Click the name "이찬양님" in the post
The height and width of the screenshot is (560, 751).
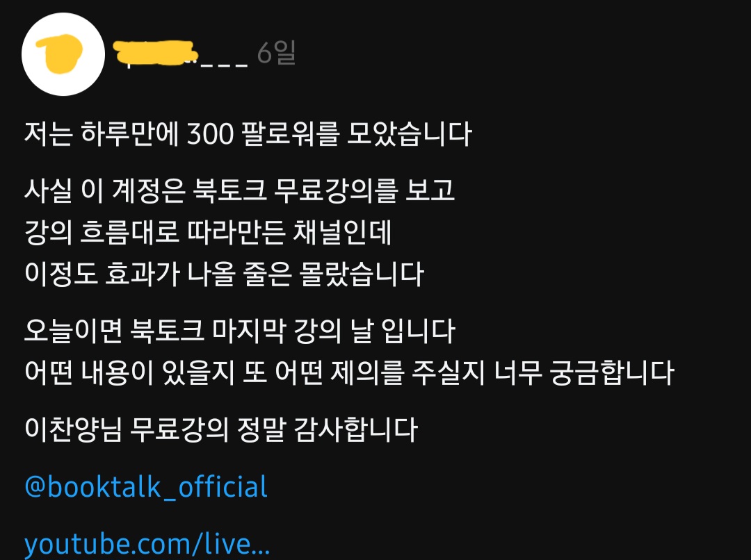pos(73,429)
